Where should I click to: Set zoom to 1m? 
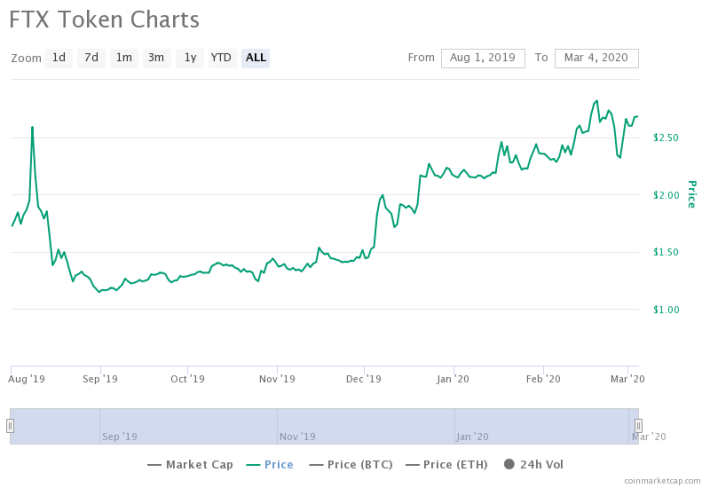point(124,58)
